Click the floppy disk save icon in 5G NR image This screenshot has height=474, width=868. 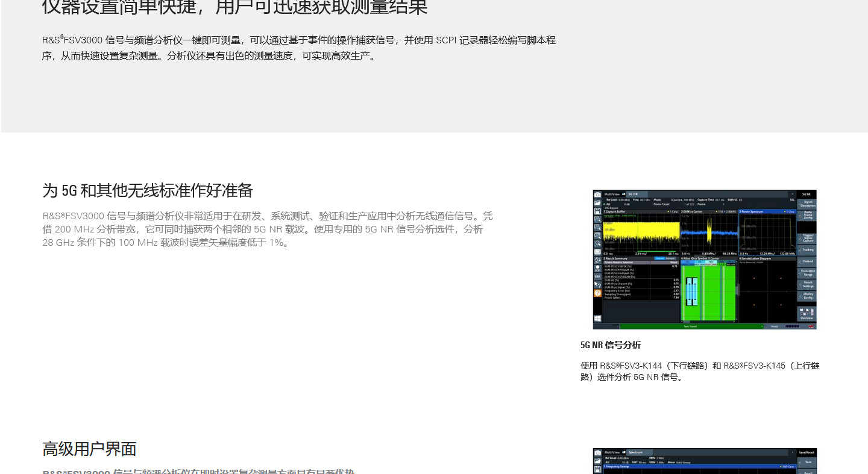click(597, 211)
